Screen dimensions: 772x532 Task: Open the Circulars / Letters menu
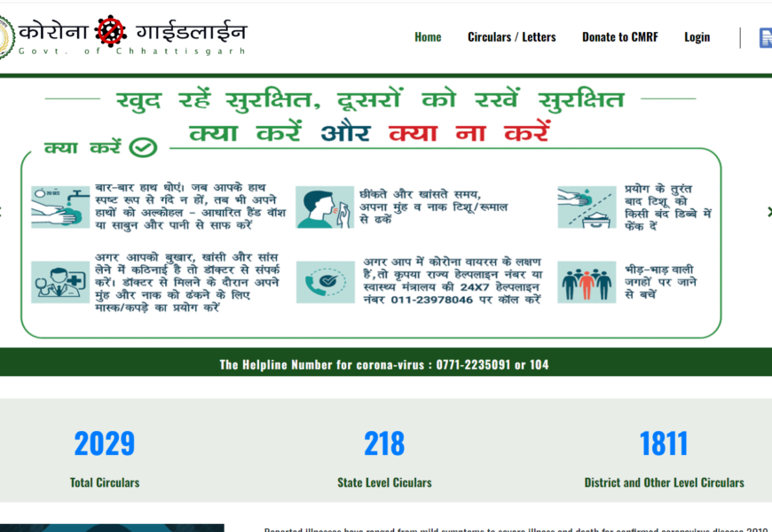[511, 37]
